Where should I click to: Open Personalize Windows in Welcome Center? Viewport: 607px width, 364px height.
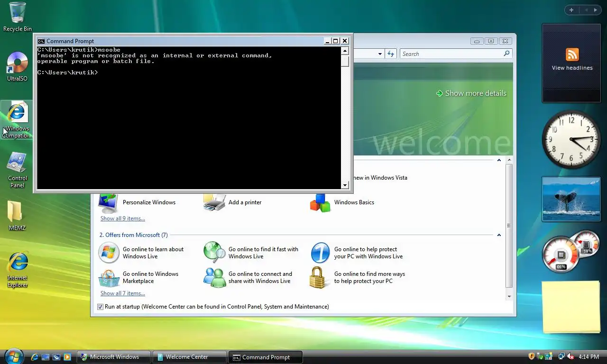click(137, 202)
